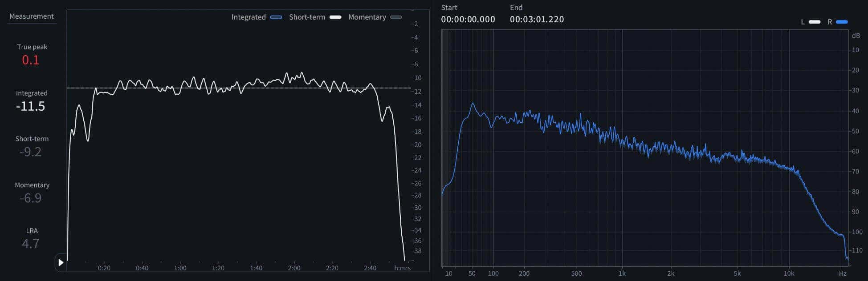Image resolution: width=868 pixels, height=281 pixels.
Task: Click the Momentary legend label
Action: coord(367,17)
